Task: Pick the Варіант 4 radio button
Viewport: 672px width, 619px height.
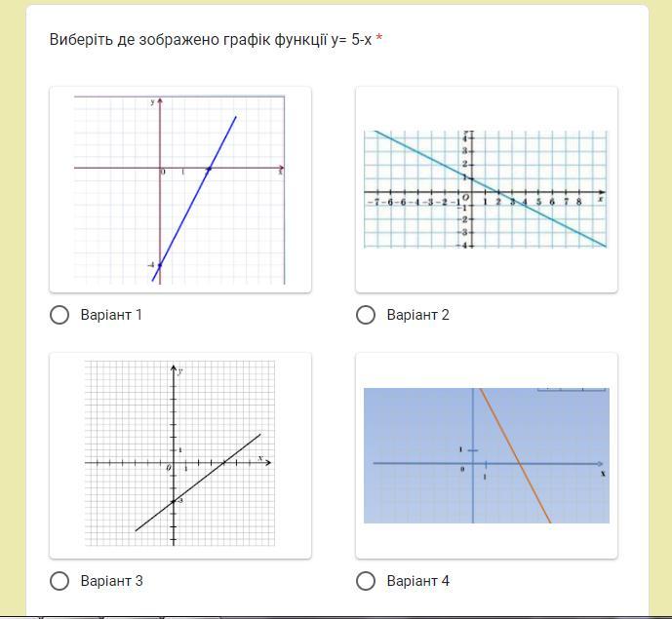Action: 366,581
